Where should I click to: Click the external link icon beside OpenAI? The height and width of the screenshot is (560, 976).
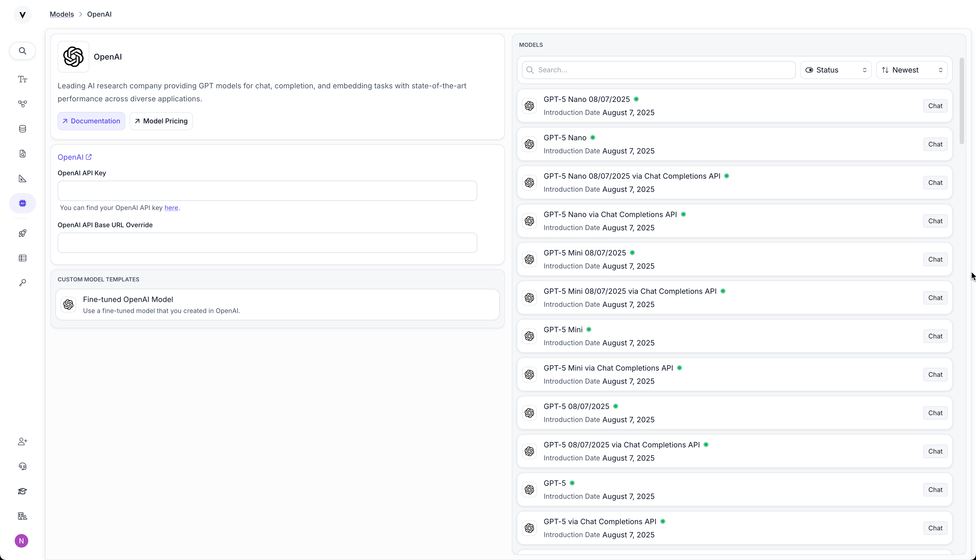click(x=89, y=157)
